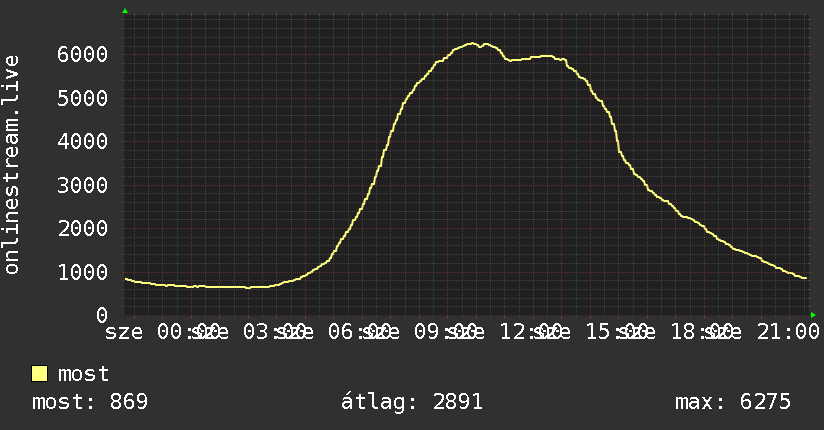Image resolution: width=824 pixels, height=430 pixels.
Task: Click the green arrow atop the y-axis
Action: (125, 11)
